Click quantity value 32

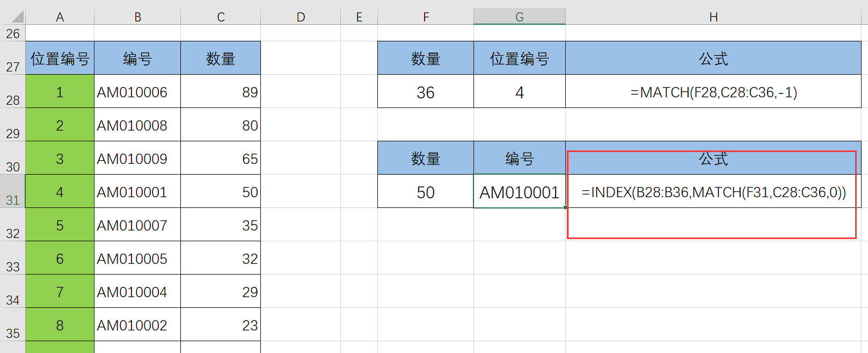coord(221,258)
